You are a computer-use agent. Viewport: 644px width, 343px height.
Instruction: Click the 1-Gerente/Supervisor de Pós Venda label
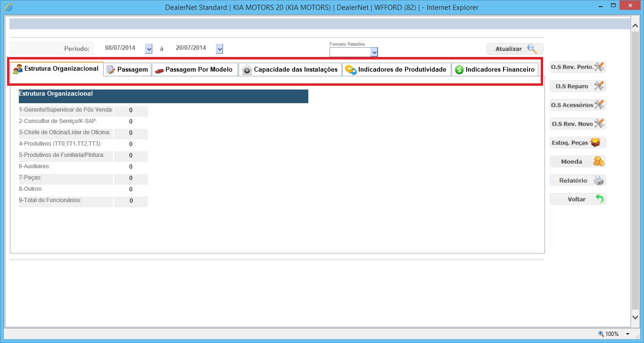[x=66, y=110]
